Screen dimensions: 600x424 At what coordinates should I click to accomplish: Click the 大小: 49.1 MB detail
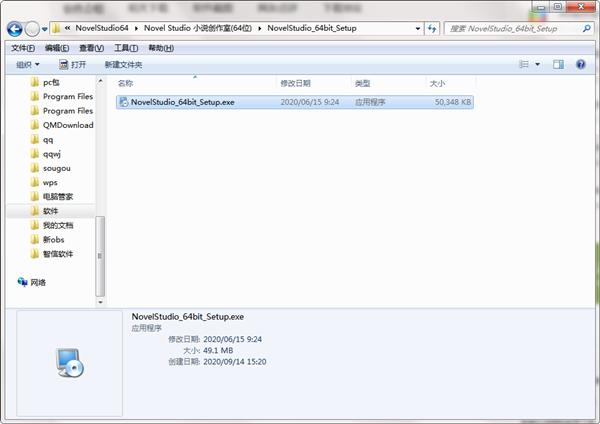click(208, 351)
